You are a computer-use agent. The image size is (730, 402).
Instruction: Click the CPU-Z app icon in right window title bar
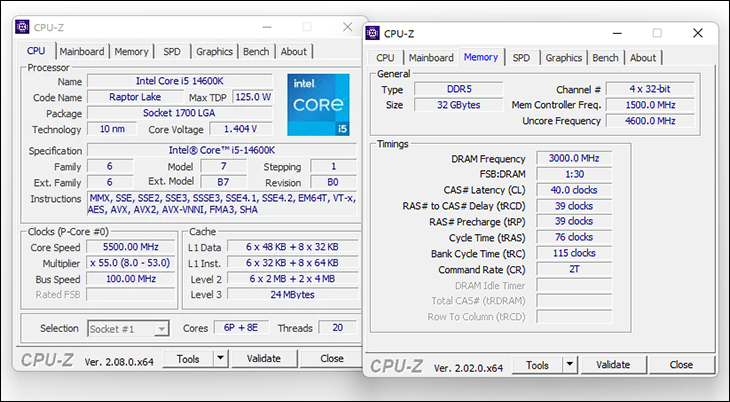[372, 33]
